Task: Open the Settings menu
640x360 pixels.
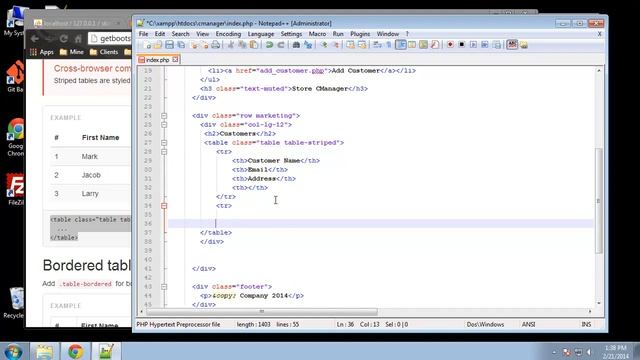Action: [291, 34]
